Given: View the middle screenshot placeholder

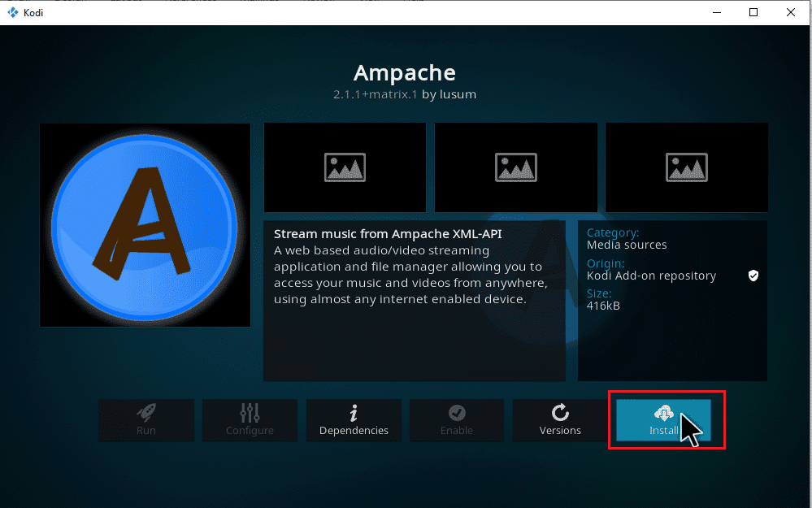Looking at the screenshot, I should click(x=515, y=167).
